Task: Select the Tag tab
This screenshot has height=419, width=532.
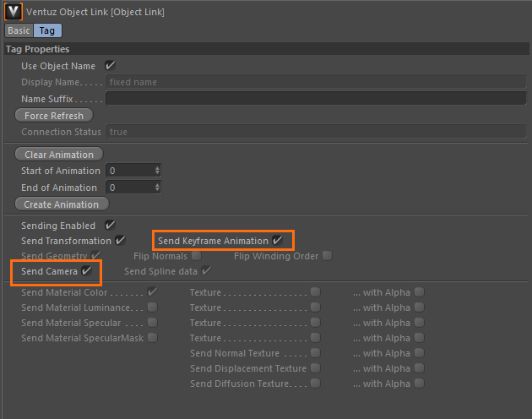Action: tap(47, 30)
